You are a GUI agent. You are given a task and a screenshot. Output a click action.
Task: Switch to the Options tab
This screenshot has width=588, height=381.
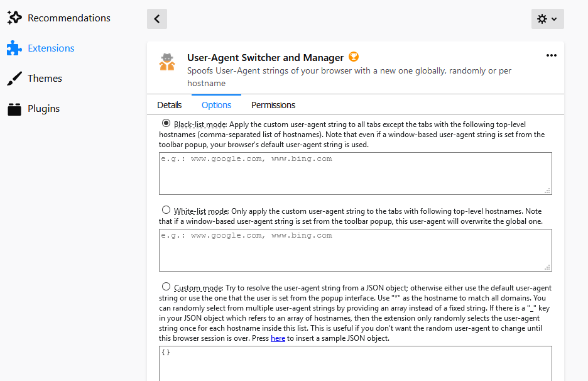pos(216,105)
